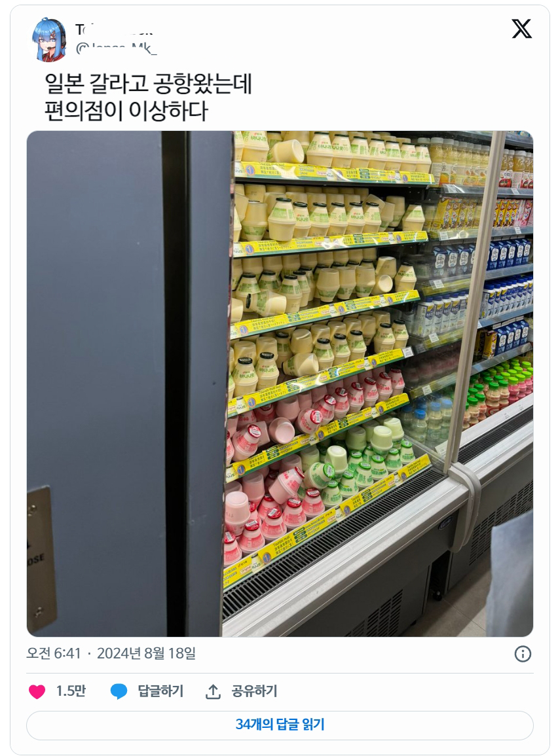This screenshot has width=558, height=756.
Task: Click the author's @ handle
Action: pos(116,48)
